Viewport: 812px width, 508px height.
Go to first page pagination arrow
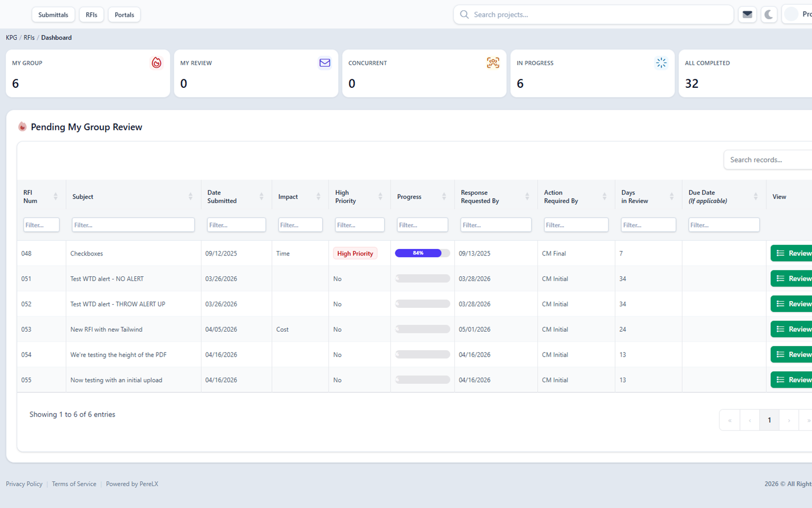(x=730, y=420)
